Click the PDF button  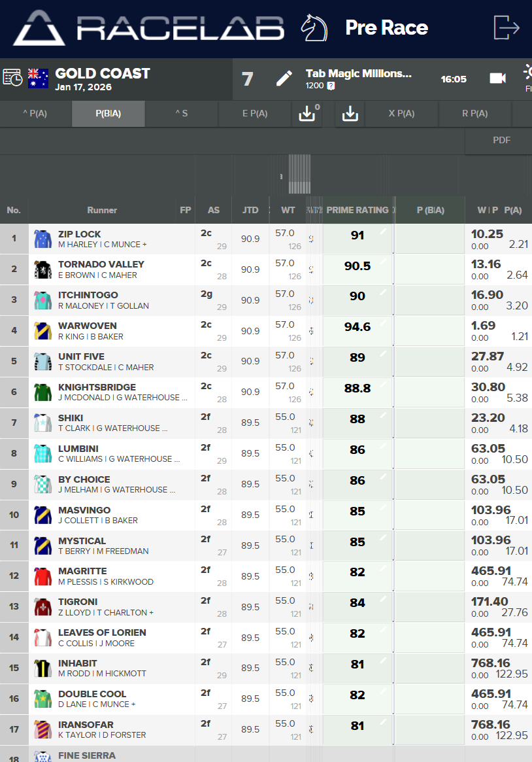coord(501,140)
